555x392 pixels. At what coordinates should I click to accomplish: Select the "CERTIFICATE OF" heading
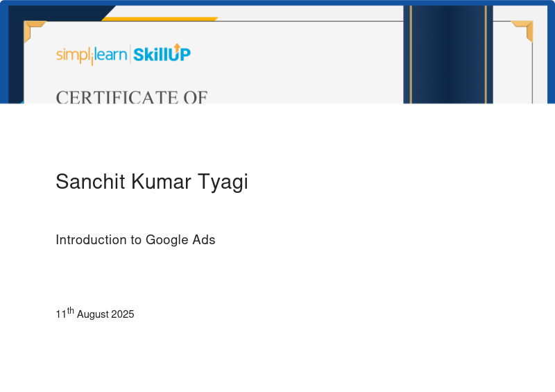[x=132, y=97]
